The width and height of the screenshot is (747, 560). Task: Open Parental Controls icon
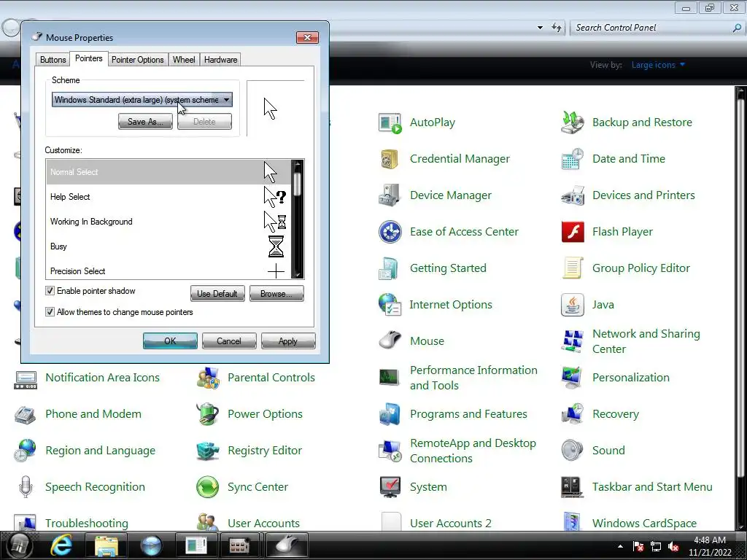[208, 378]
